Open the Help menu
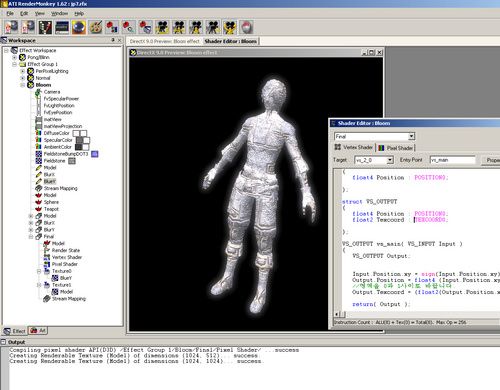500x390 pixels. pos(79,13)
